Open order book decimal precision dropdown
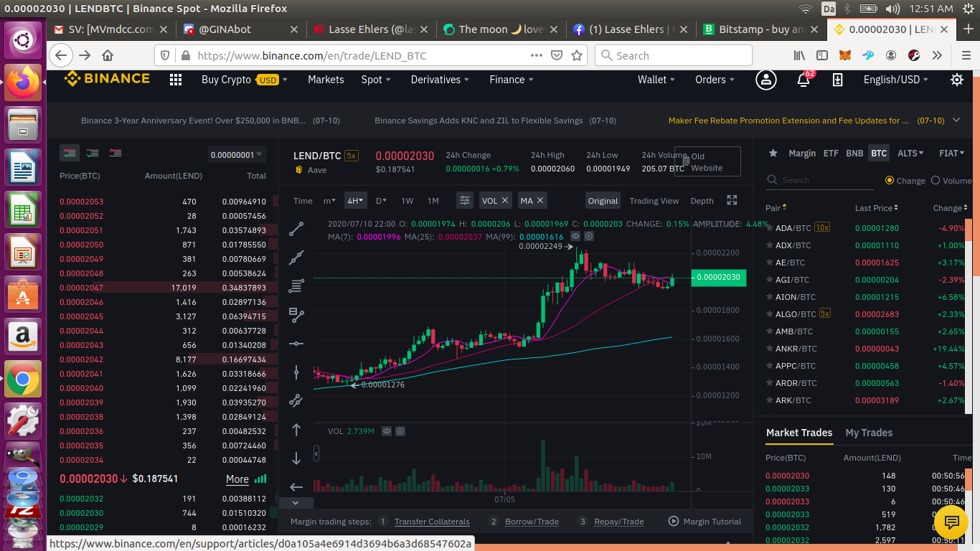This screenshot has height=551, width=980. click(x=237, y=154)
